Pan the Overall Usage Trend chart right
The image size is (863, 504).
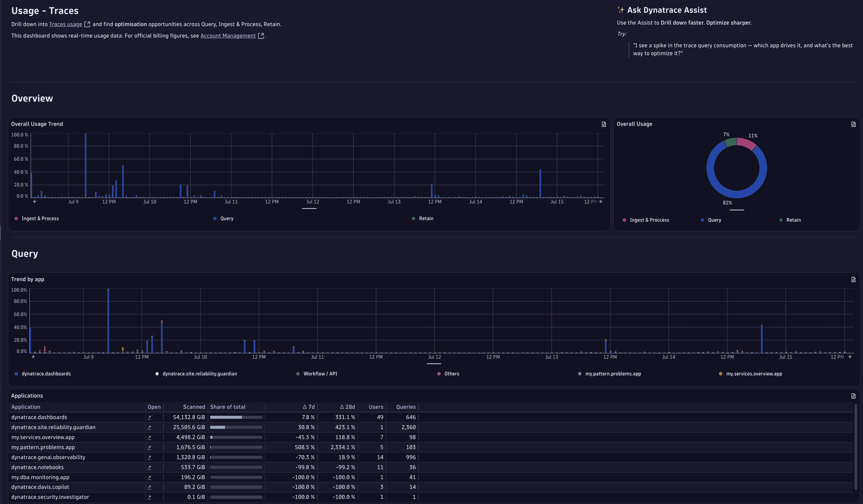tap(601, 202)
